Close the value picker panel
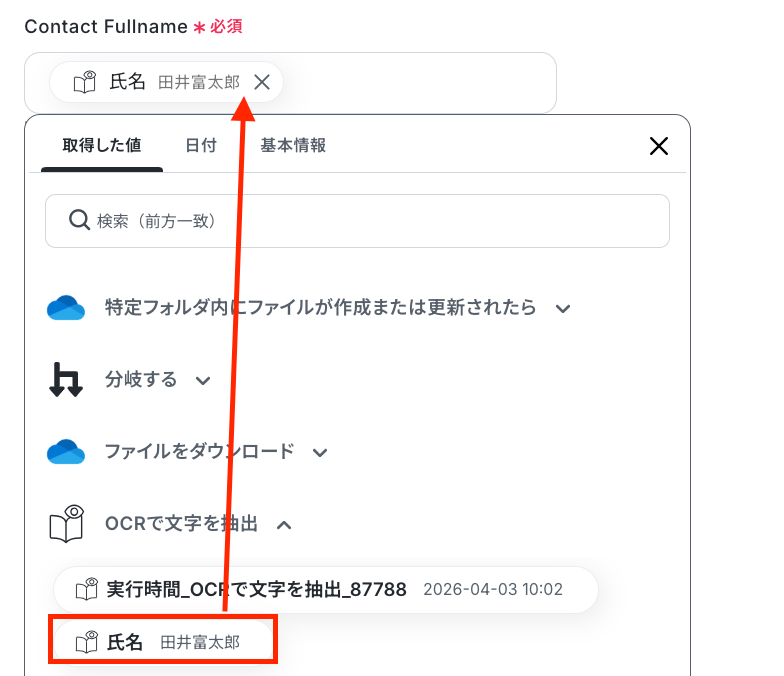 [x=658, y=146]
